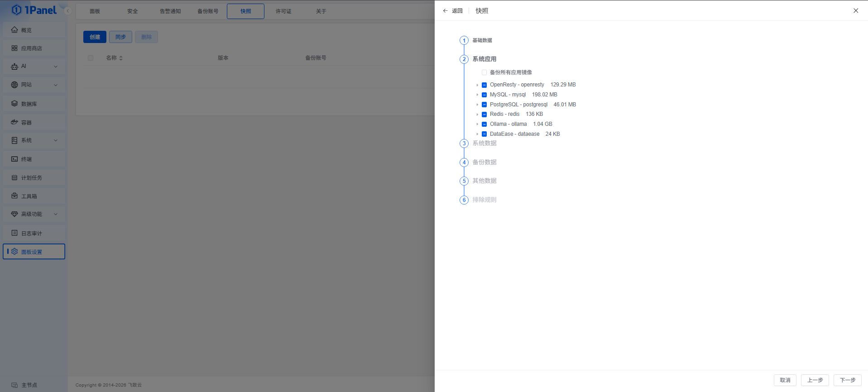Open the 工具箱 toolbox icon
Image resolution: width=868 pixels, height=392 pixels.
pyautogui.click(x=14, y=196)
